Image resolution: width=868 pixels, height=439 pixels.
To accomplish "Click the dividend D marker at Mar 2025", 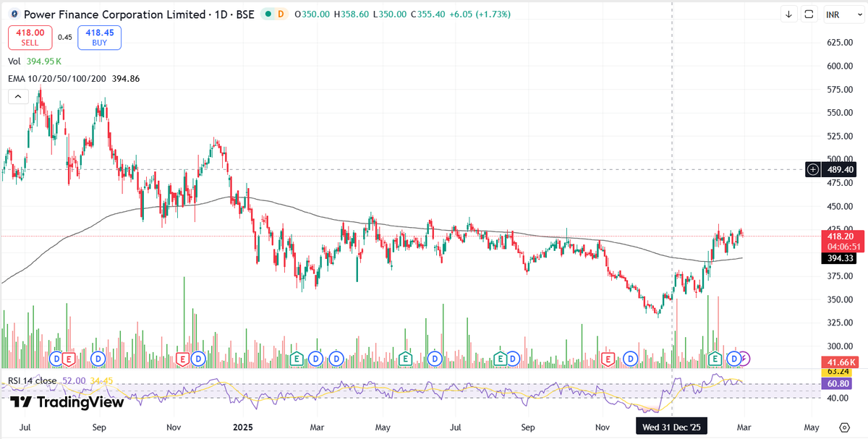I will tap(315, 358).
